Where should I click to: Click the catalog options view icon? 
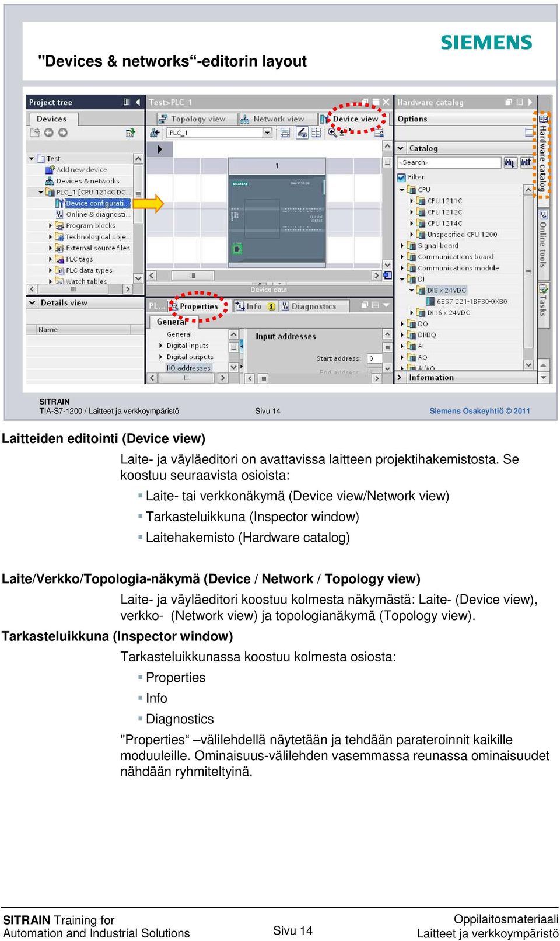coord(530,133)
